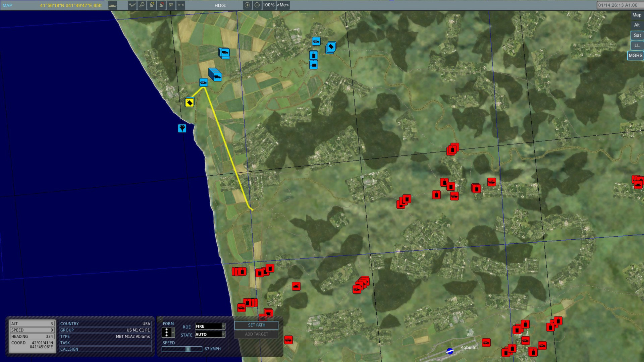Click the targeting crosshair toolbar icon
This screenshot has width=644, height=362.
point(142,5)
